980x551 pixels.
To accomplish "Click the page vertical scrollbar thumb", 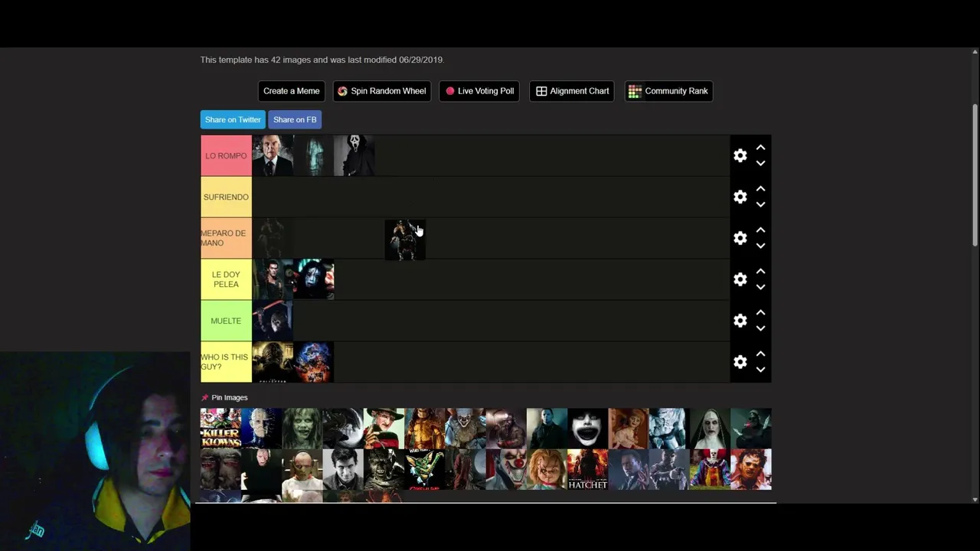I will click(975, 175).
